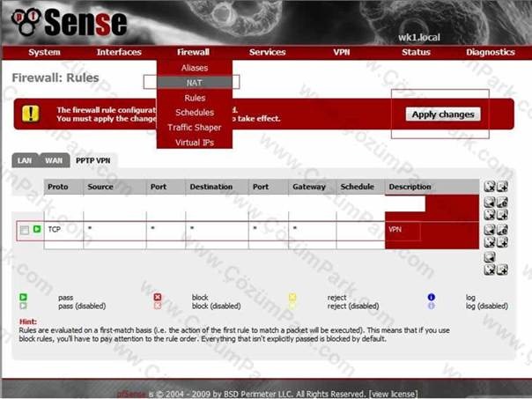Tick the checkbox on the TCP rule row
Screen dimensions: 532x399
click(25, 230)
